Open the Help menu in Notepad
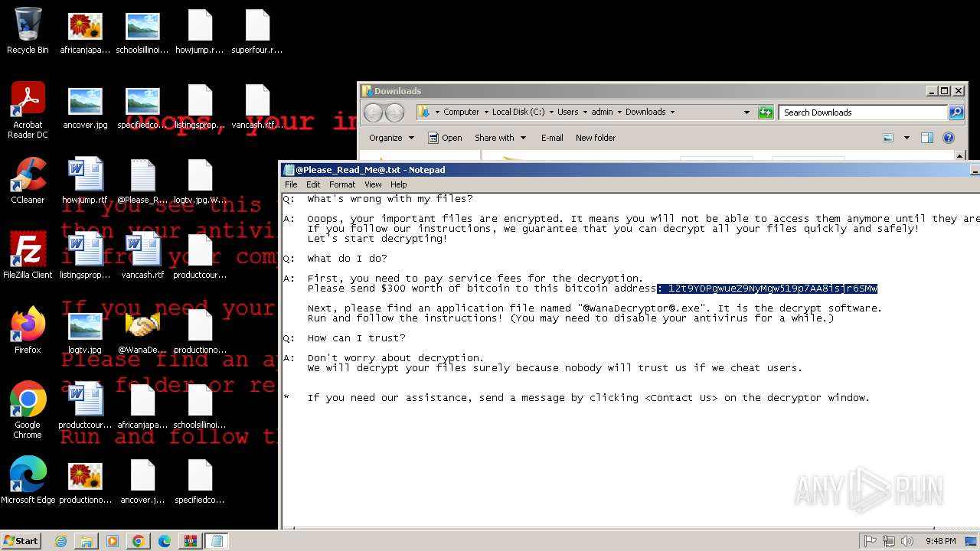This screenshot has width=980, height=551. click(x=398, y=184)
